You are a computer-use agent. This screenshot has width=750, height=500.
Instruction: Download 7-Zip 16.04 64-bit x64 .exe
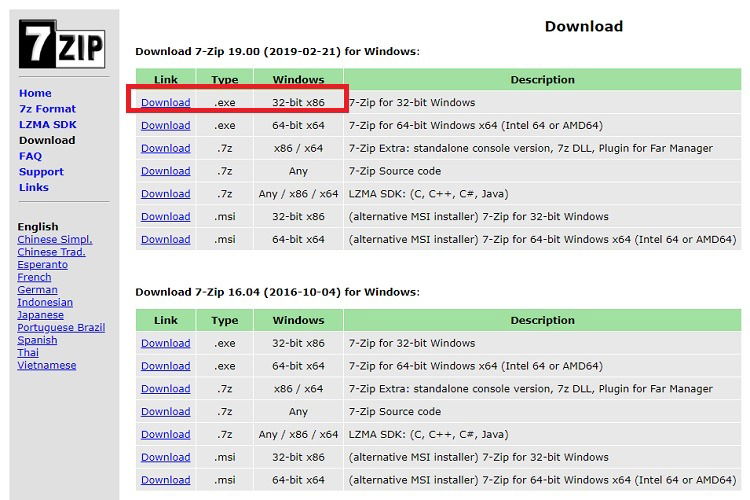(165, 366)
